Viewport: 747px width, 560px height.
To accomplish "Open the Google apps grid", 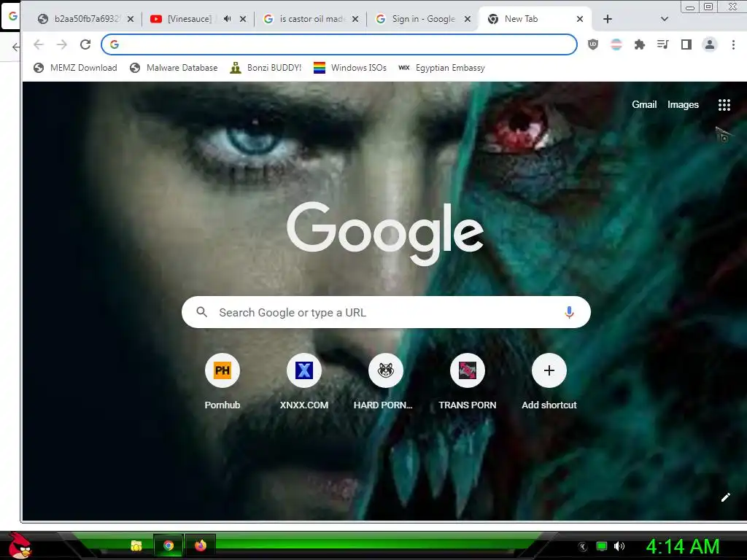I will [724, 105].
